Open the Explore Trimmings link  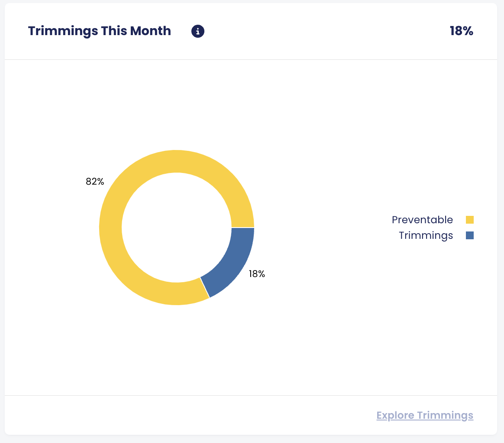coord(425,415)
